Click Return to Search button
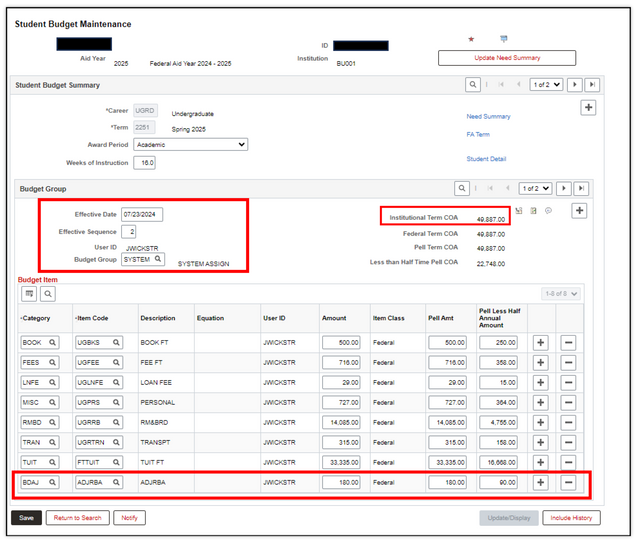Viewport: 636px width, 543px height. tap(77, 518)
